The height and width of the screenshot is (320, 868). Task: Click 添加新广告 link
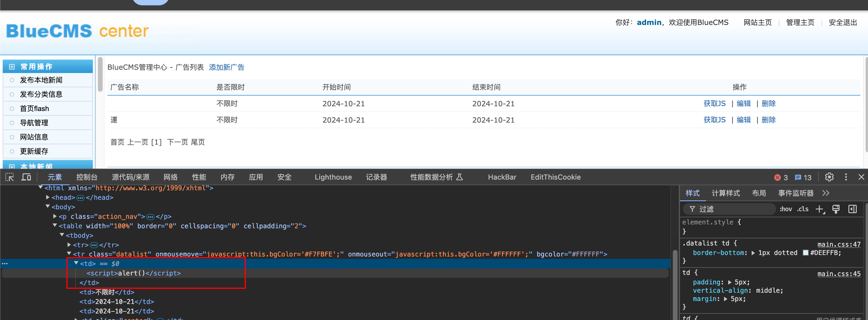(226, 67)
